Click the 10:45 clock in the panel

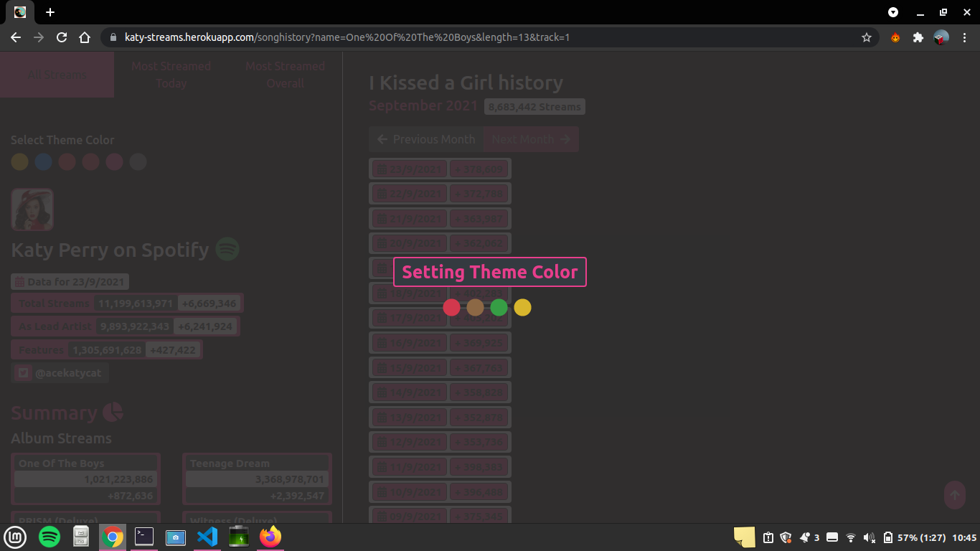click(965, 537)
